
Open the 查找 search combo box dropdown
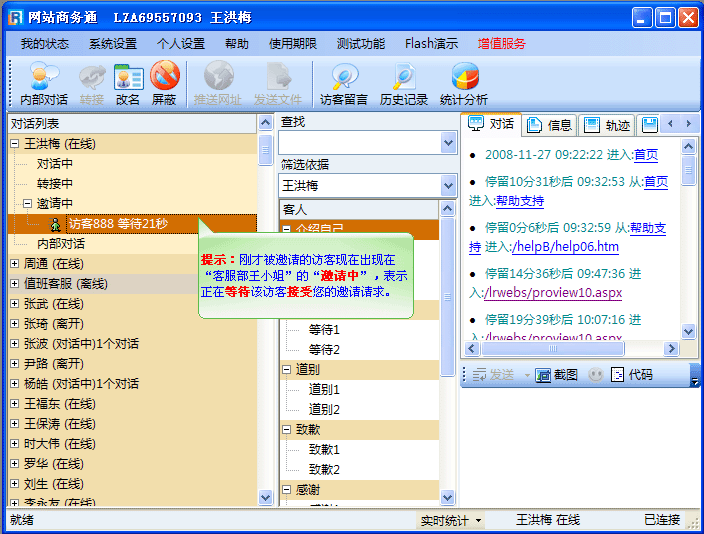pyautogui.click(x=448, y=143)
